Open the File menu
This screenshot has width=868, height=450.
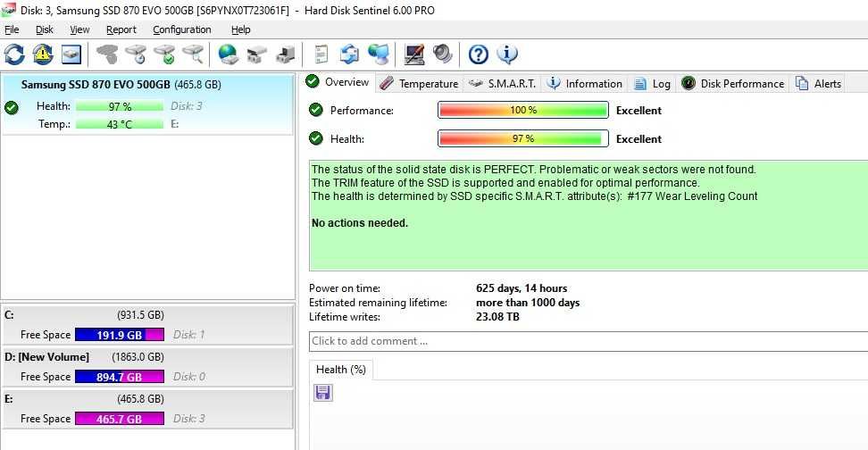click(x=12, y=29)
